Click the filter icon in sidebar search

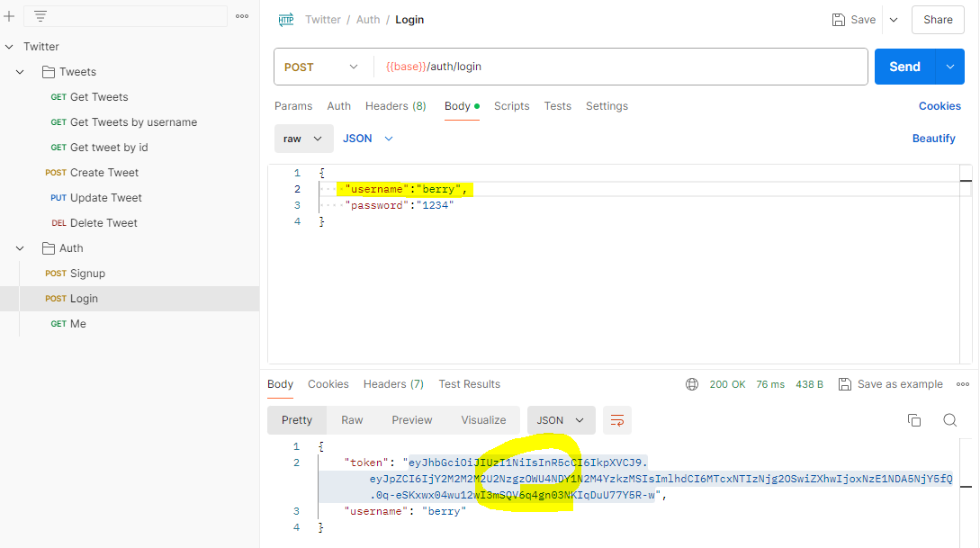click(x=40, y=16)
